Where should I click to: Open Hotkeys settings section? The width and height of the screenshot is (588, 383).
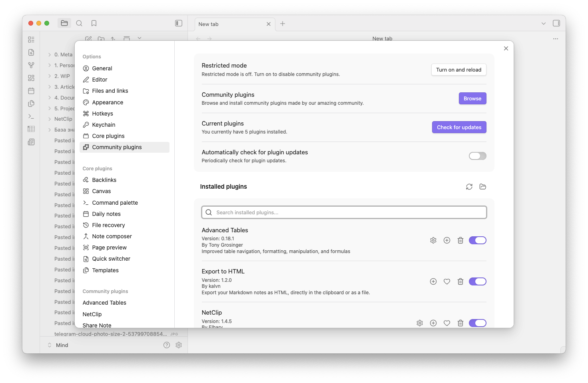pyautogui.click(x=124, y=114)
